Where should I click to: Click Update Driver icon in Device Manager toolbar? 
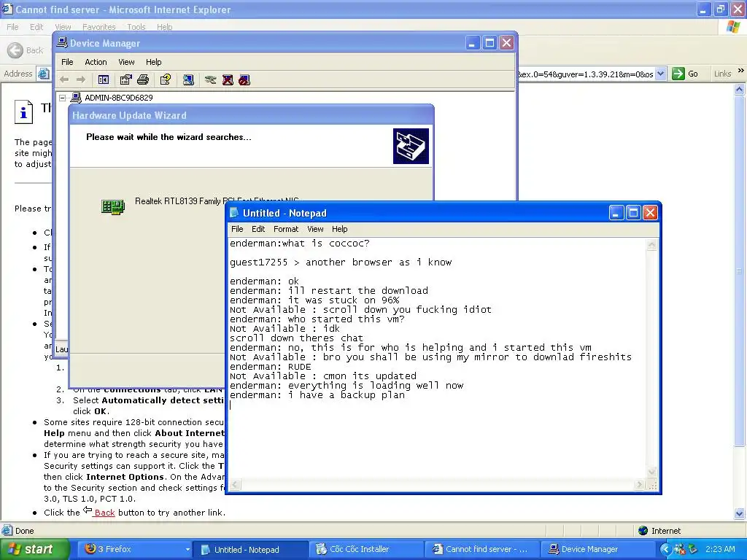click(211, 80)
